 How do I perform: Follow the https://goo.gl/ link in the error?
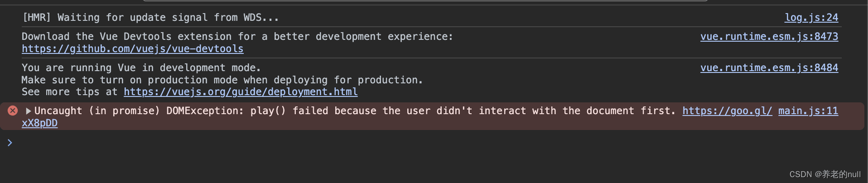(x=727, y=111)
